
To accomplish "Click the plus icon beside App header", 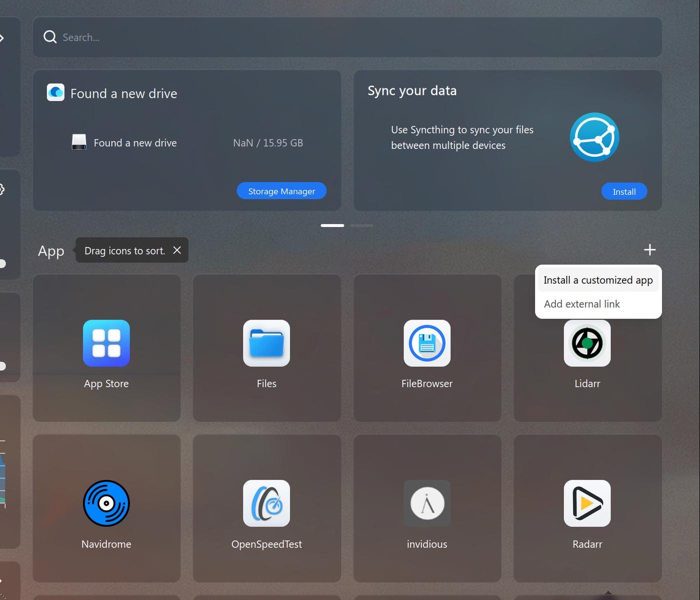I will coord(649,249).
